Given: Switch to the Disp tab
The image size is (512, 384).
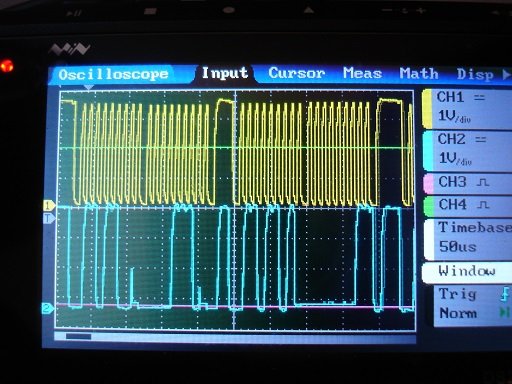Looking at the screenshot, I should click(x=475, y=74).
